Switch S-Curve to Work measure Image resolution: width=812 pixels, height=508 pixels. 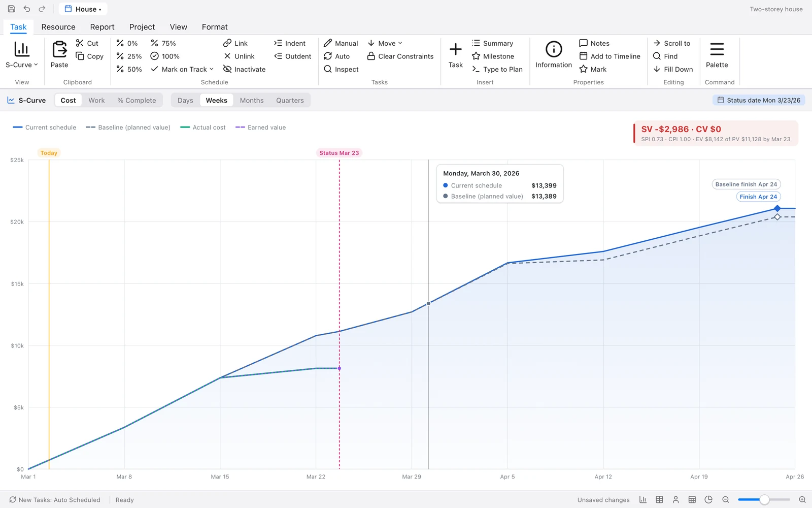click(96, 101)
